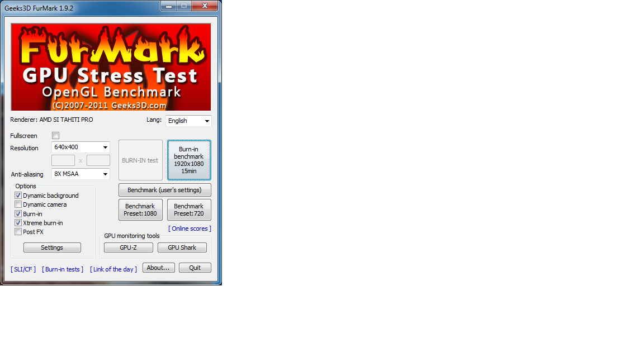The width and height of the screenshot is (644, 362).
Task: Minimize the FurMark window
Action: pos(169,6)
